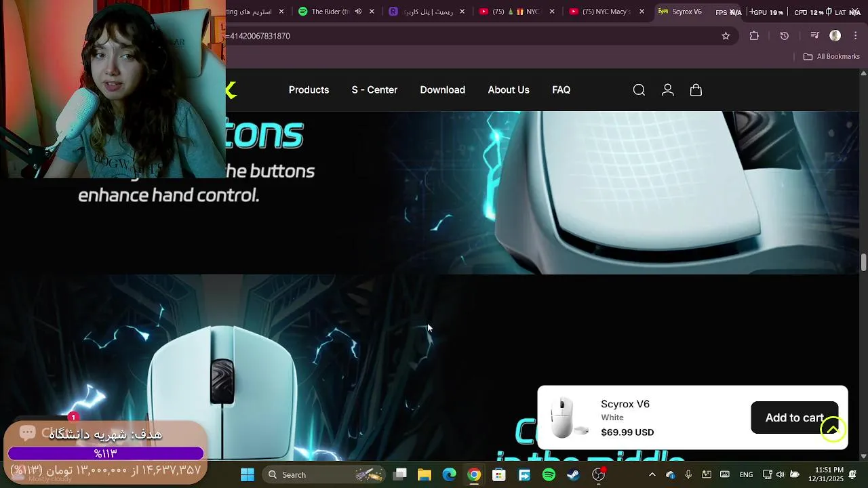Open Steam from the taskbar
The image size is (868, 488).
[x=574, y=474]
